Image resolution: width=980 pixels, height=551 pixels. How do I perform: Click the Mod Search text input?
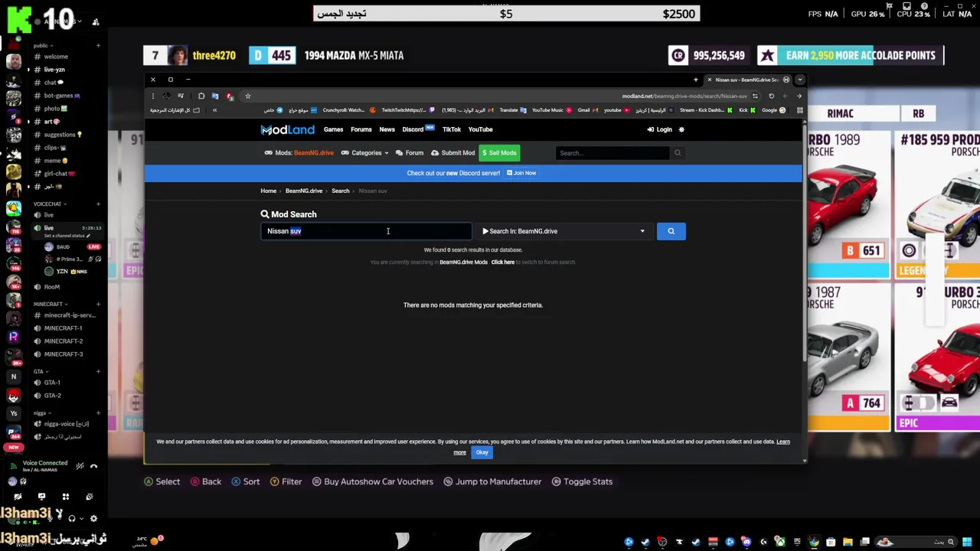366,231
